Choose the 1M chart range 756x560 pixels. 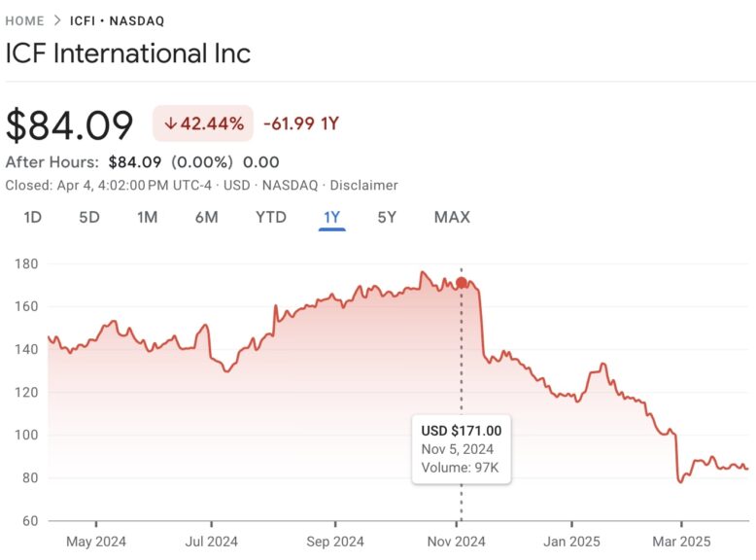pos(147,217)
